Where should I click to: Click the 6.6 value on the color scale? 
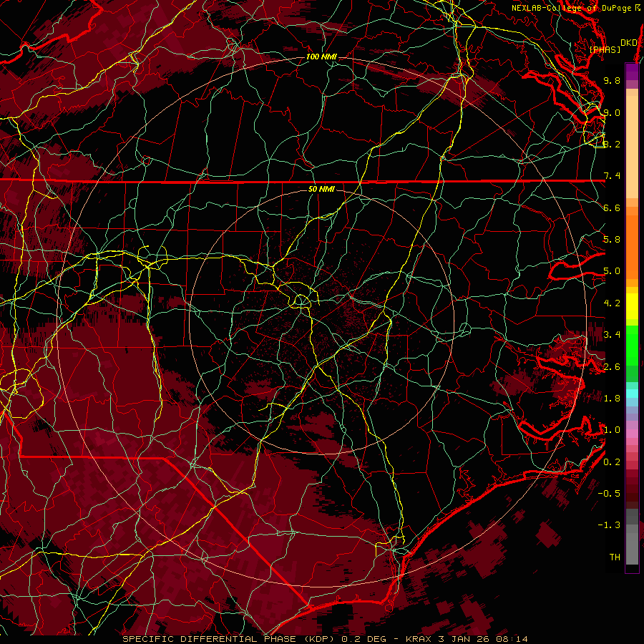click(x=612, y=208)
